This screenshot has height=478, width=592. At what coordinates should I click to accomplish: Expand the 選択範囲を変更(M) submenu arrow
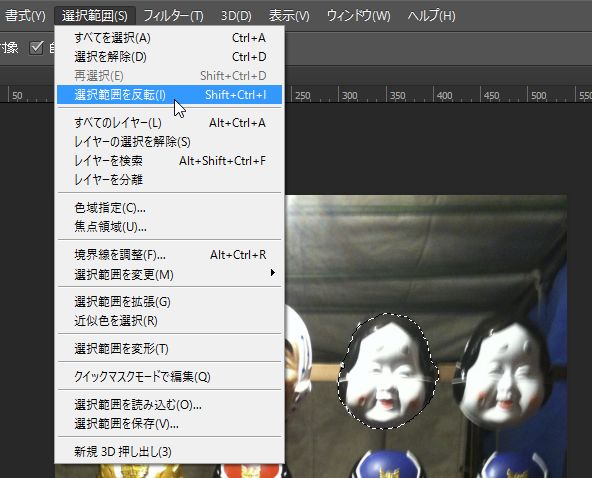point(273,273)
